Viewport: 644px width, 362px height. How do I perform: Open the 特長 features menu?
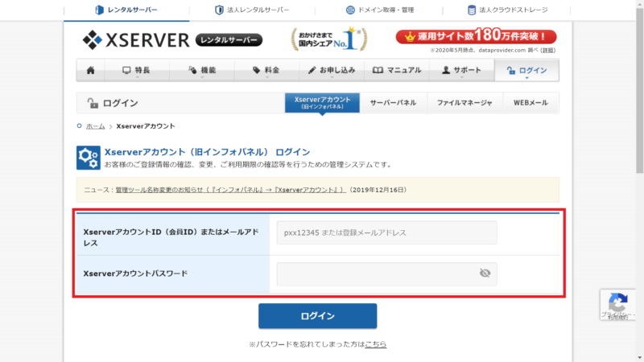(137, 70)
